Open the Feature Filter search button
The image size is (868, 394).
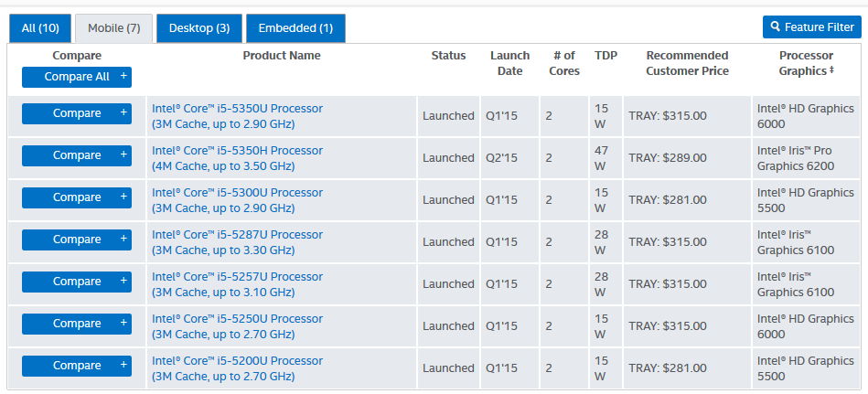[x=812, y=27]
